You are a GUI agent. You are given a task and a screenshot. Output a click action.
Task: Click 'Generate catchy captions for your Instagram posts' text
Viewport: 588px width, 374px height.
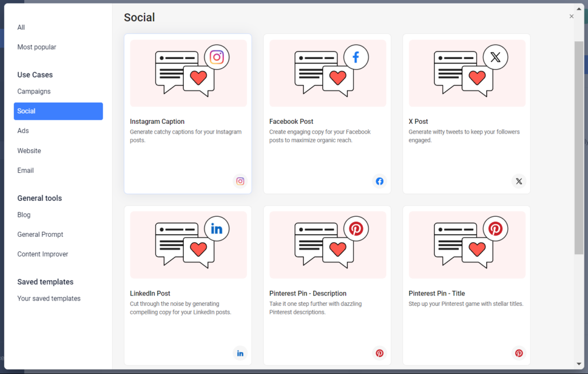[185, 136]
